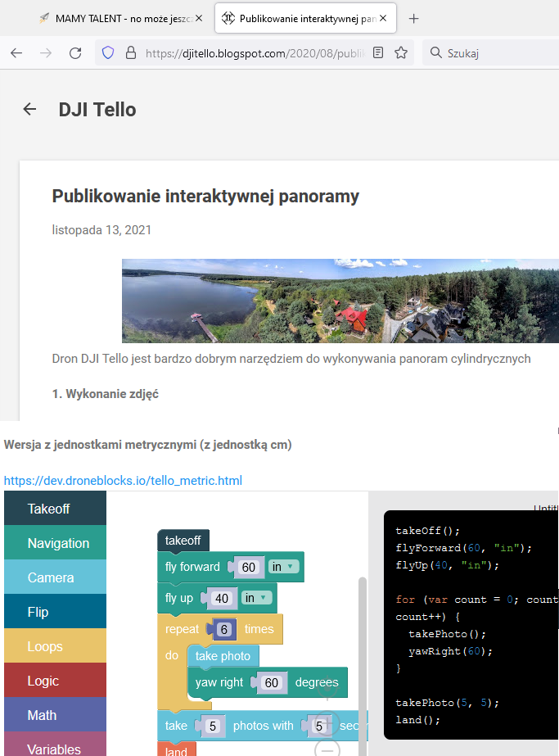Viewport: 559px width, 756px height.
Task: Click the lake panorama image
Action: [x=340, y=301]
